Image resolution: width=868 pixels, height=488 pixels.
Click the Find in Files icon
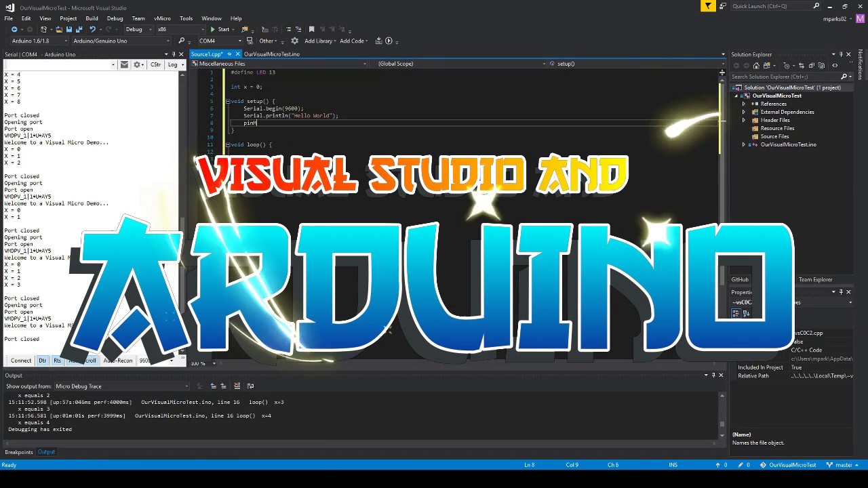point(245,29)
